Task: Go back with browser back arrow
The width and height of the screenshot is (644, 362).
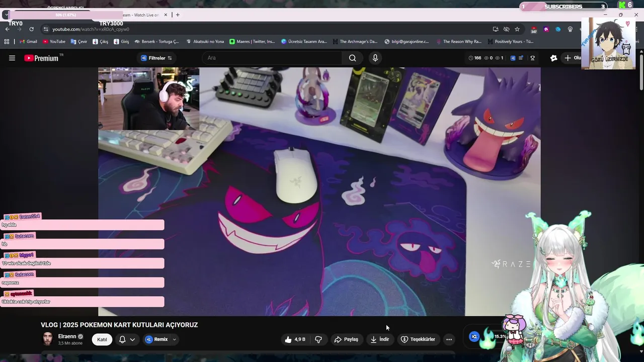Action: pos(8,29)
